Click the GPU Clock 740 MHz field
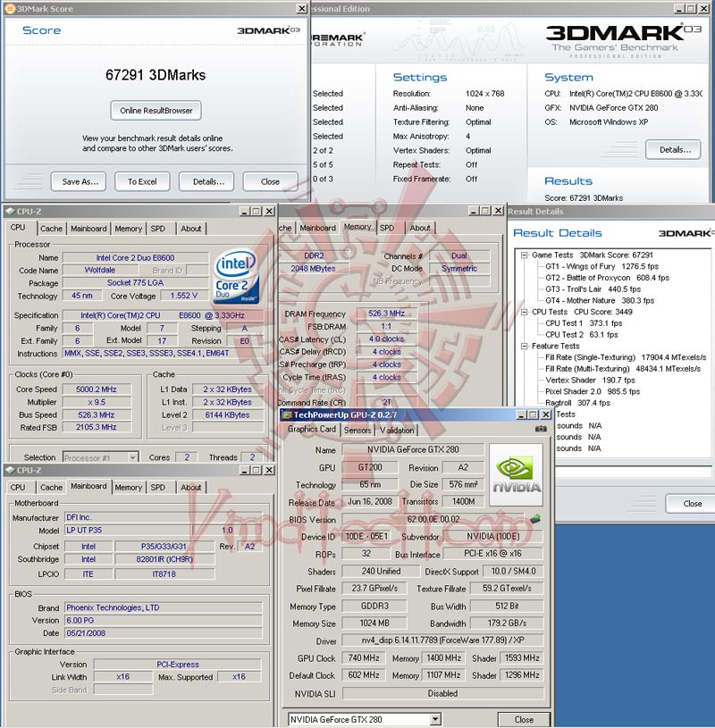The height and width of the screenshot is (728, 715). pyautogui.click(x=364, y=658)
